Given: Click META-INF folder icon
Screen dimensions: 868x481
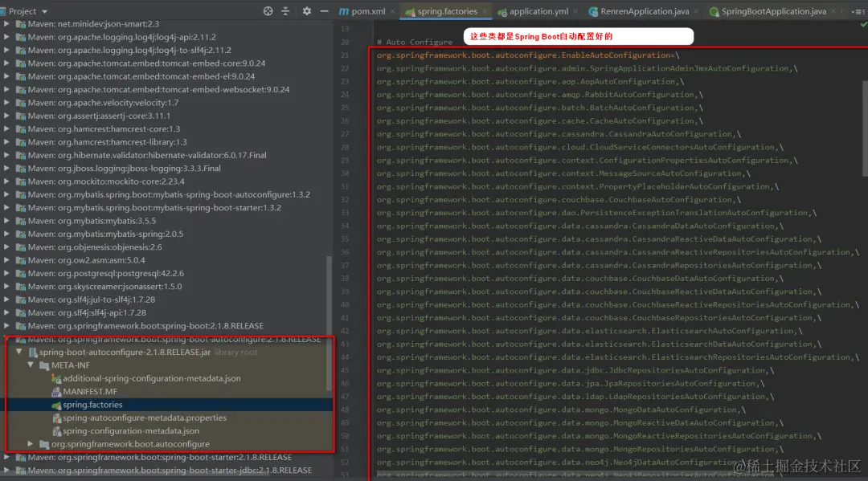Looking at the screenshot, I should point(44,365).
